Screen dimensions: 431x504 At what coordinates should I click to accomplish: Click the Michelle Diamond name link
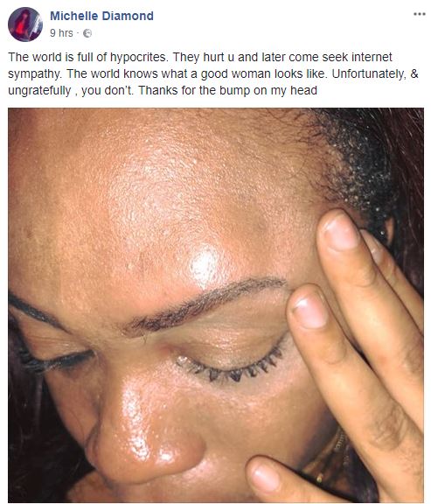click(101, 16)
